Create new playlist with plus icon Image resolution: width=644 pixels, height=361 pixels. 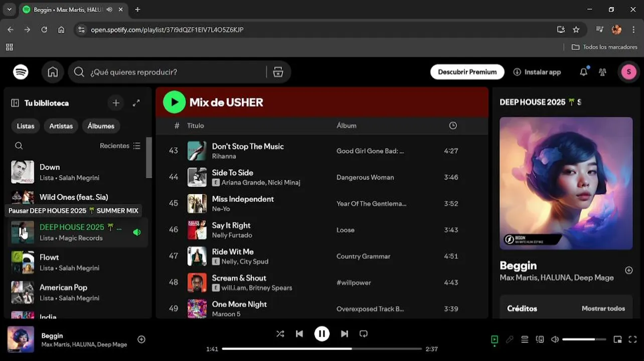pyautogui.click(x=116, y=103)
